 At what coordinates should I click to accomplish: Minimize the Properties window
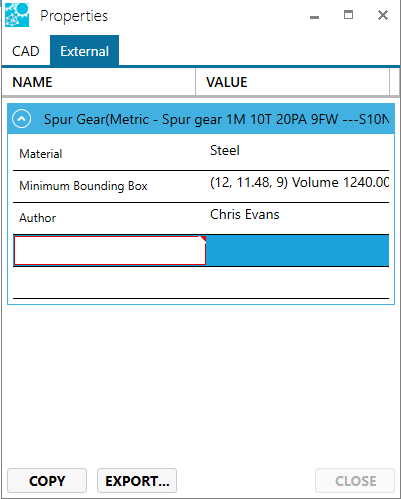point(314,15)
